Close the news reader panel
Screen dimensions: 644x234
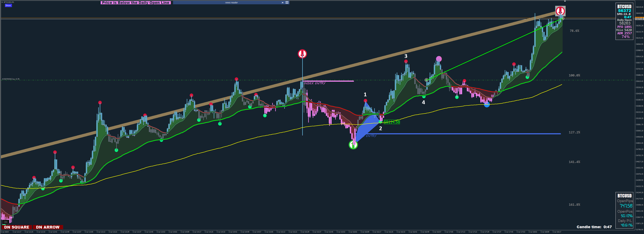click(x=287, y=2)
